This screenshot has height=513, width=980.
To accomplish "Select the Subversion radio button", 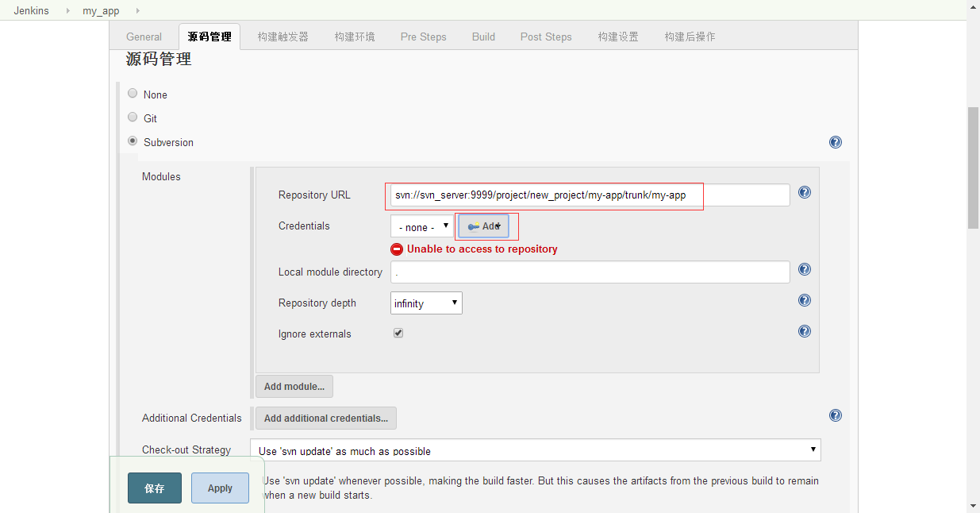I will click(133, 141).
